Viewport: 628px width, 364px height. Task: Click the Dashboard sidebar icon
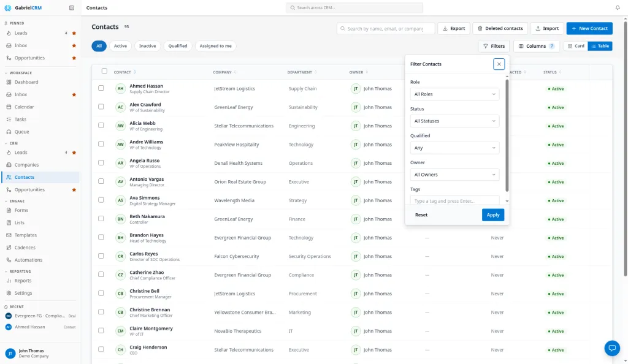pyautogui.click(x=9, y=82)
